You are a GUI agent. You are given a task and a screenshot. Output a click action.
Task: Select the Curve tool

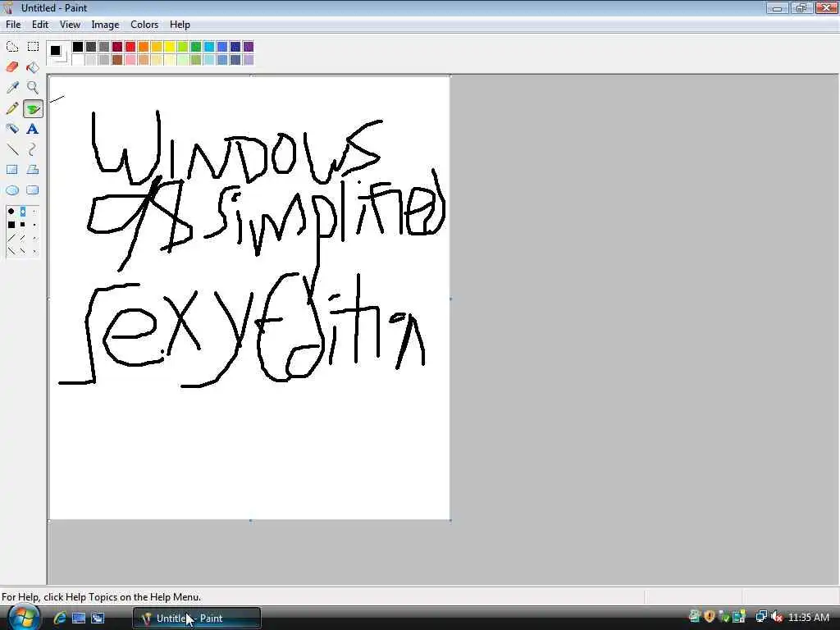pyautogui.click(x=33, y=149)
